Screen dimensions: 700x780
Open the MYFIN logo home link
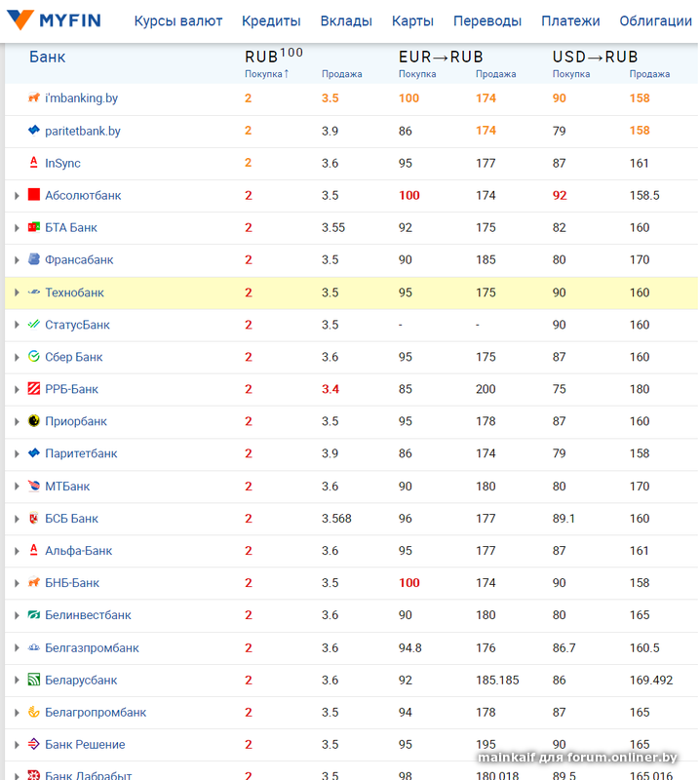[54, 19]
